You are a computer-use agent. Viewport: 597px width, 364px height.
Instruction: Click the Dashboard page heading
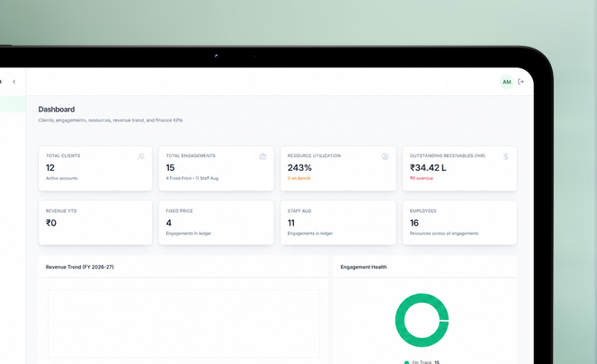(57, 110)
